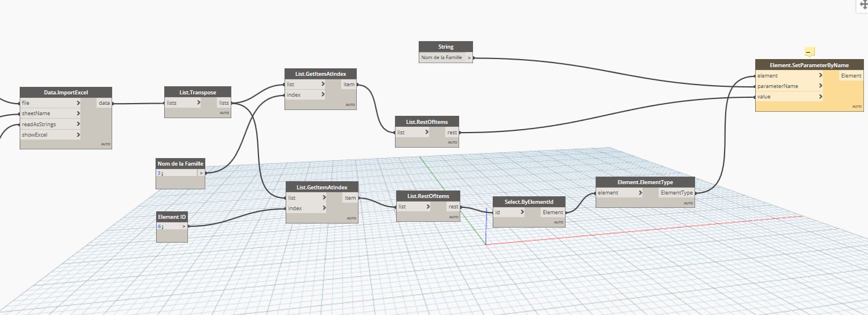Click the output arrow of the String node
868x315 pixels.
tap(469, 57)
